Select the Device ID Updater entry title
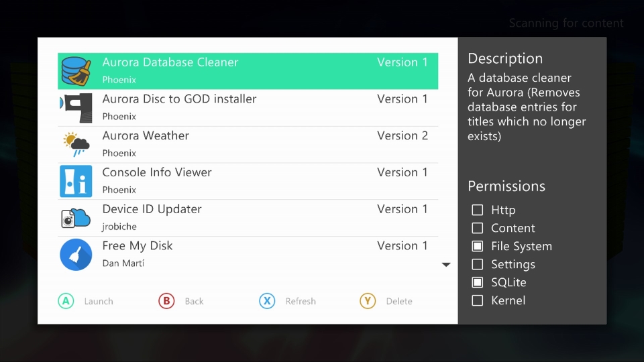This screenshot has height=362, width=644. coord(152,209)
